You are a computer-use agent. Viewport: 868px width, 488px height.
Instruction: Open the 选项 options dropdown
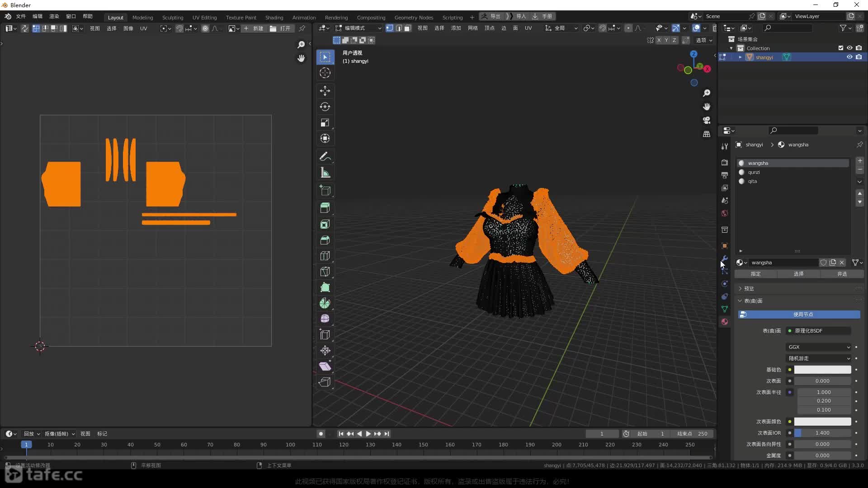click(704, 40)
